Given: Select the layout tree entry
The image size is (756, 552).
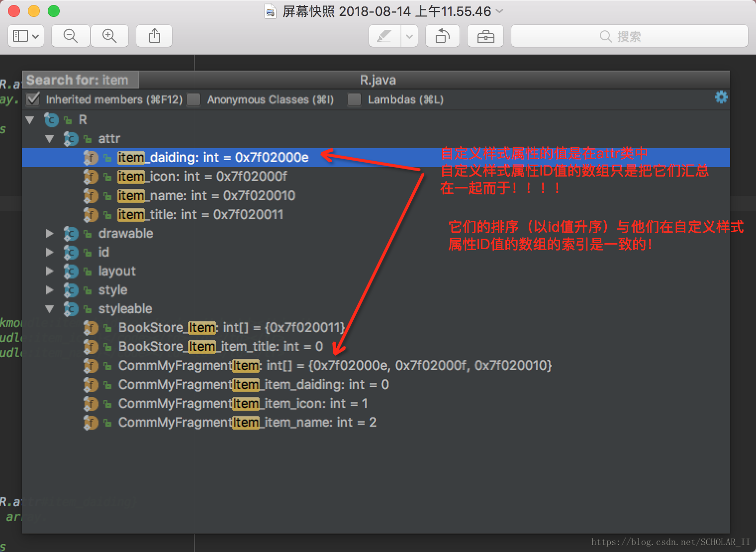Looking at the screenshot, I should pos(117,271).
